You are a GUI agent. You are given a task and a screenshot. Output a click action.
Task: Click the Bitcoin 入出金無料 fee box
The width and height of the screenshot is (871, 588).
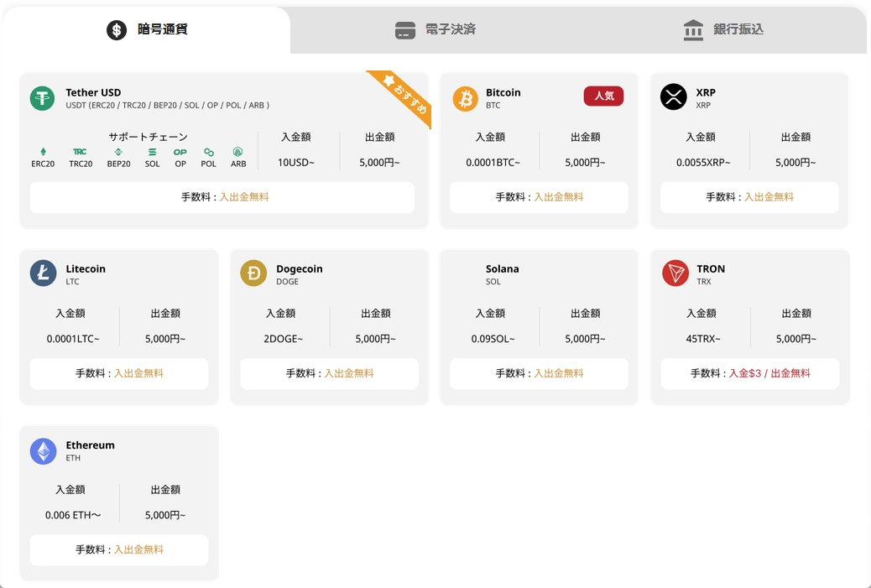[x=539, y=197]
